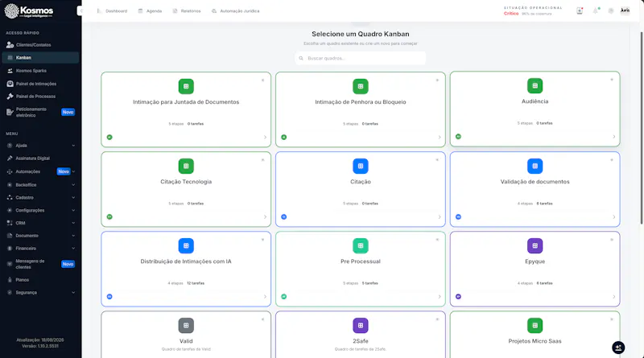Screen dimensions: 644x358
Task: Open Epyque board via arrow
Action: click(614, 296)
